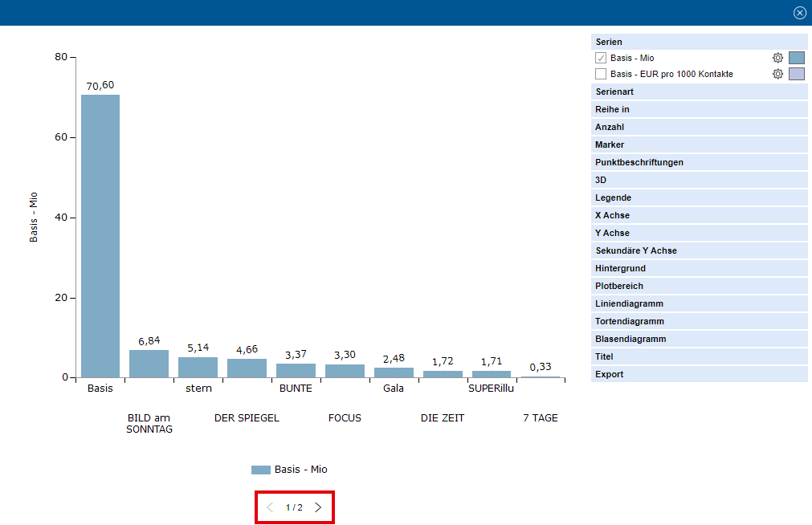Open Punktbeschriftungen section
This screenshot has width=812, height=525.
[699, 162]
